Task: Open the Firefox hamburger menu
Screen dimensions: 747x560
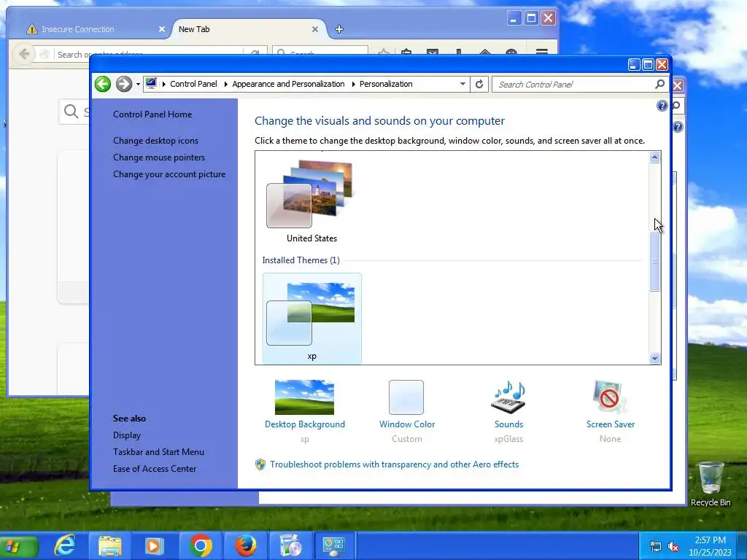Action: (x=542, y=52)
